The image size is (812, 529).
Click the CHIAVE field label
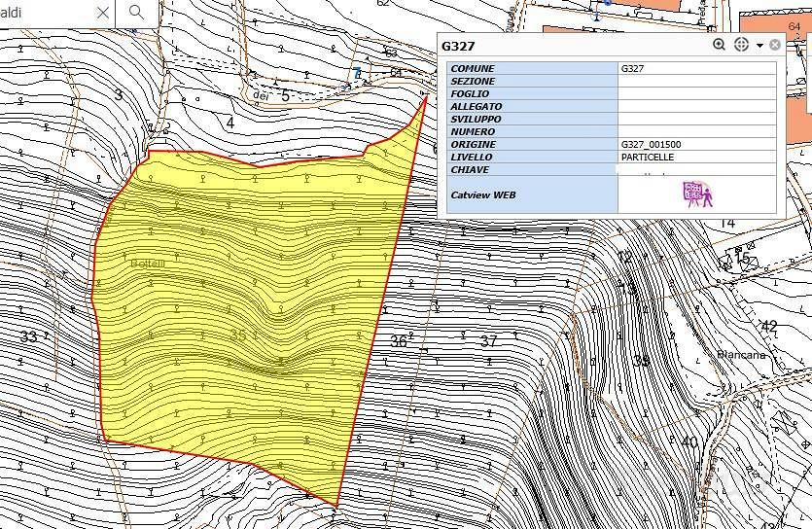point(469,170)
